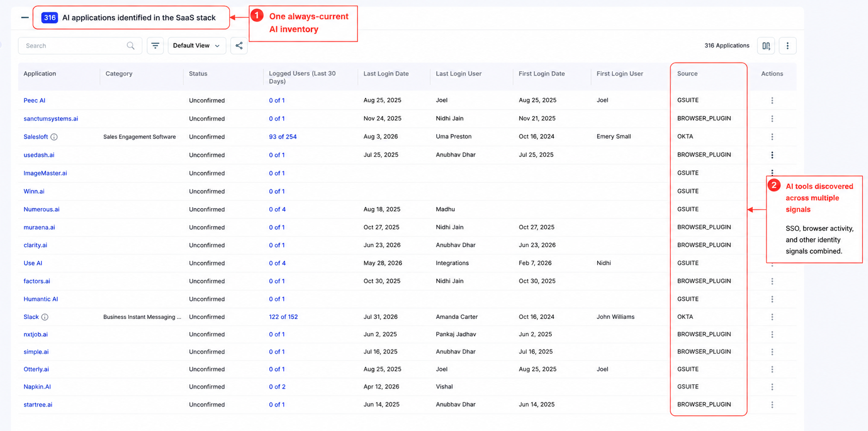Viewport: 868px width, 431px height.
Task: Select Amanda Carter last login user cell
Action: coord(457,317)
